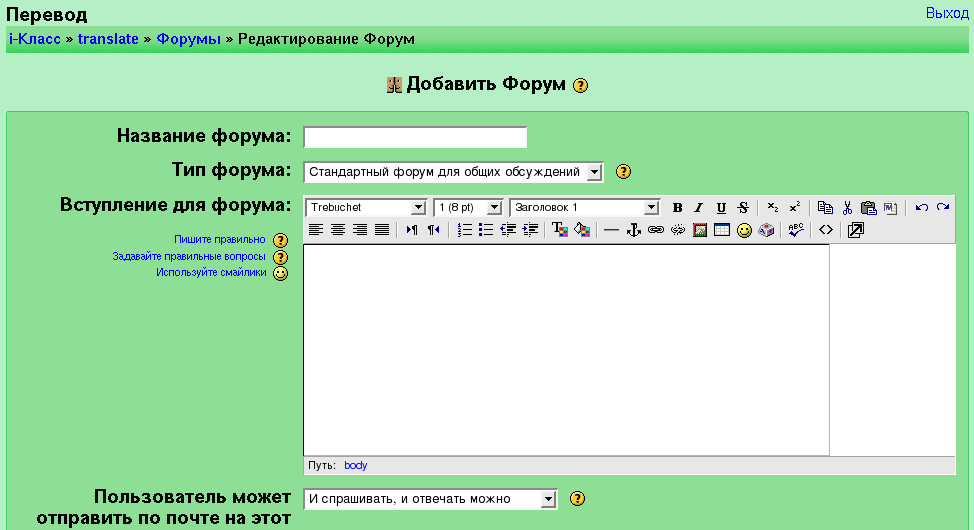This screenshot has height=530, width=974.
Task: Go to the Форумы breadcrumb
Action: pos(188,39)
